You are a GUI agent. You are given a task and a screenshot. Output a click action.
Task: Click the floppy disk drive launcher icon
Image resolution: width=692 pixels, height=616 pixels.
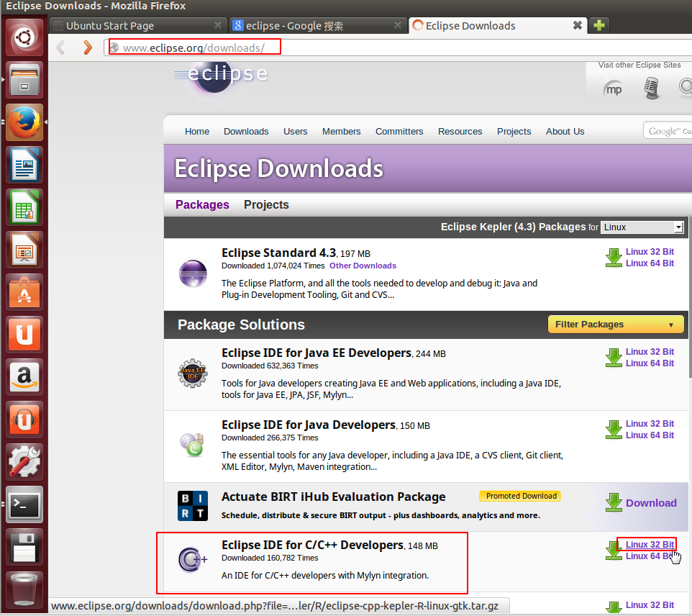point(24,546)
